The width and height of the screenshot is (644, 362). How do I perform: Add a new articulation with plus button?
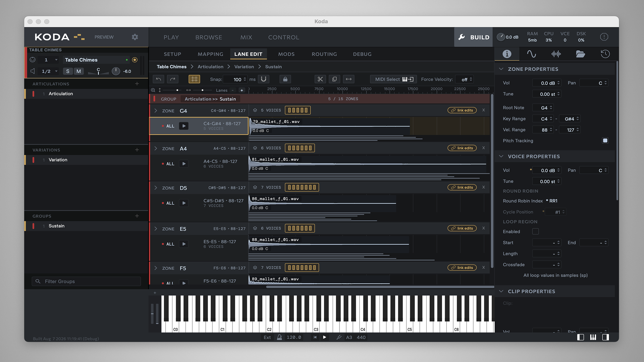tap(137, 83)
